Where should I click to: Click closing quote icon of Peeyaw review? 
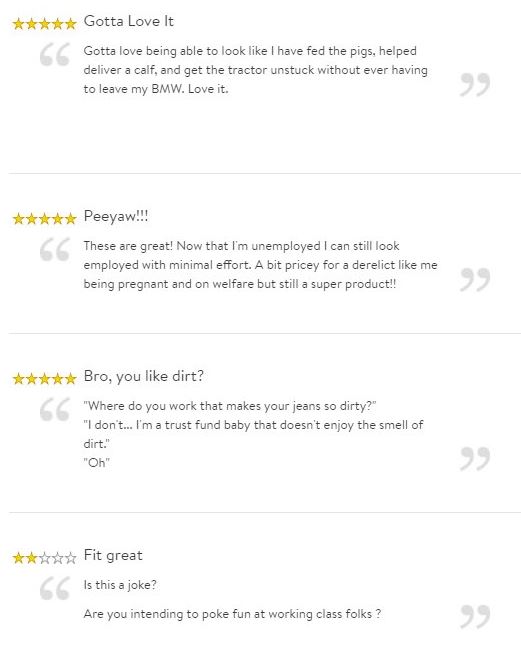(475, 279)
